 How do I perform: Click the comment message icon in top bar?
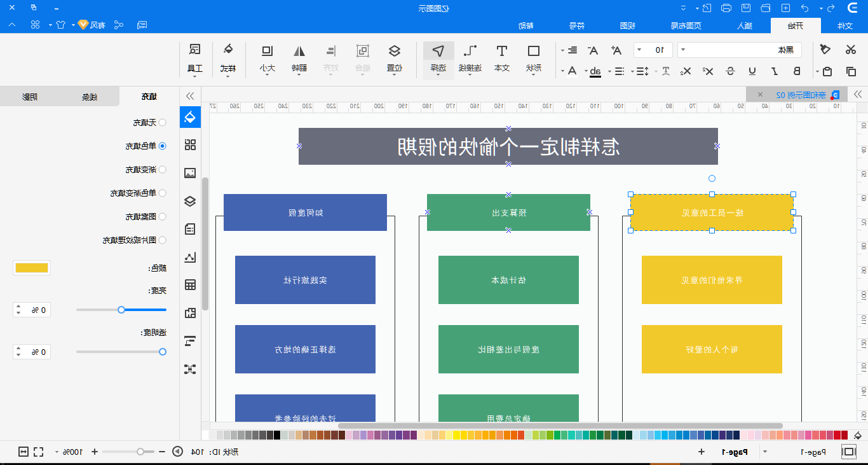pos(142,25)
